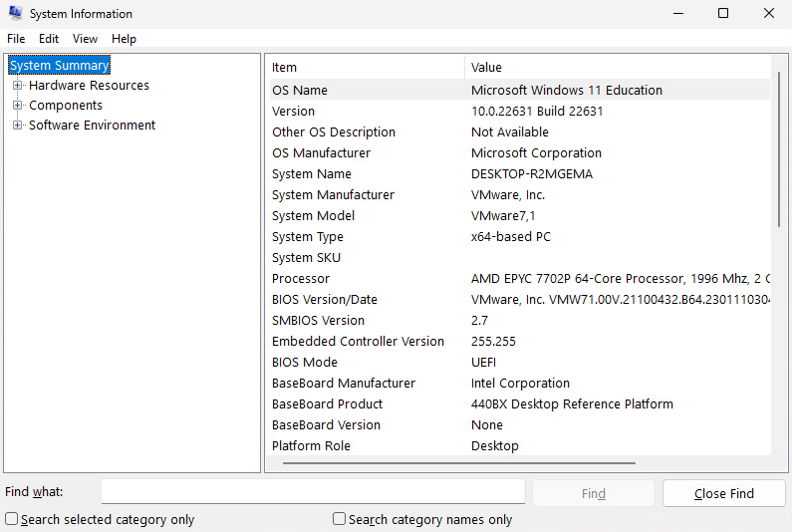
Task: Click the System Information app icon in title bar
Action: tap(15, 13)
